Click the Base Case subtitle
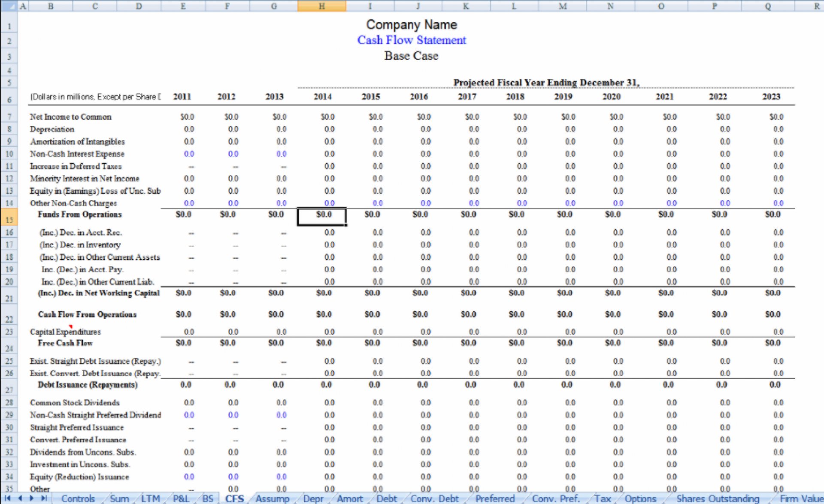 pyautogui.click(x=411, y=56)
